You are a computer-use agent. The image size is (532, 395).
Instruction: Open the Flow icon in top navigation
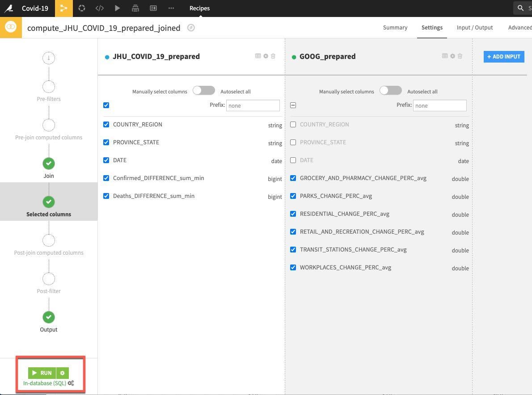click(64, 8)
